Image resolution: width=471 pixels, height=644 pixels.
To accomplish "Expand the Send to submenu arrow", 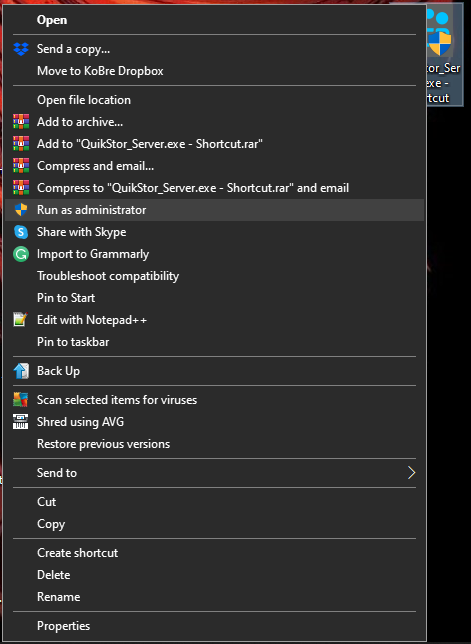I will click(411, 473).
